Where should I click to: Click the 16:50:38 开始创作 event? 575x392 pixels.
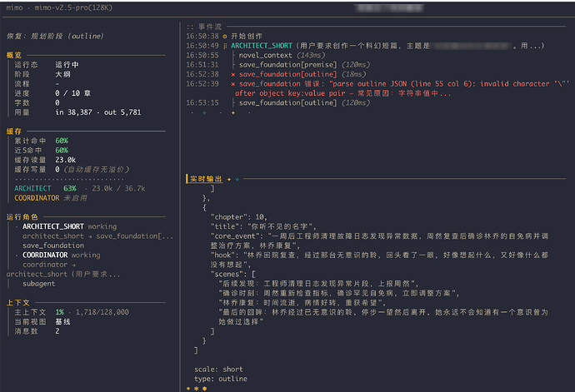(224, 37)
